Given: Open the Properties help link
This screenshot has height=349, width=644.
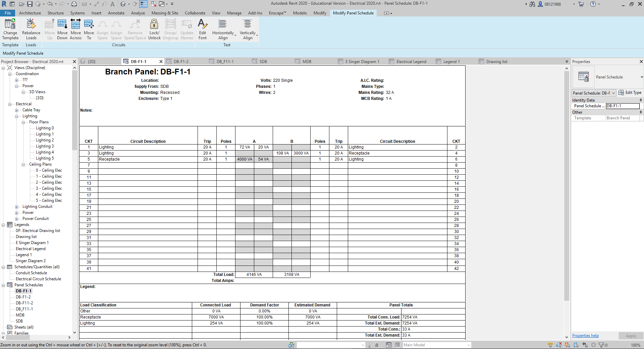Looking at the screenshot, I should point(585,336).
